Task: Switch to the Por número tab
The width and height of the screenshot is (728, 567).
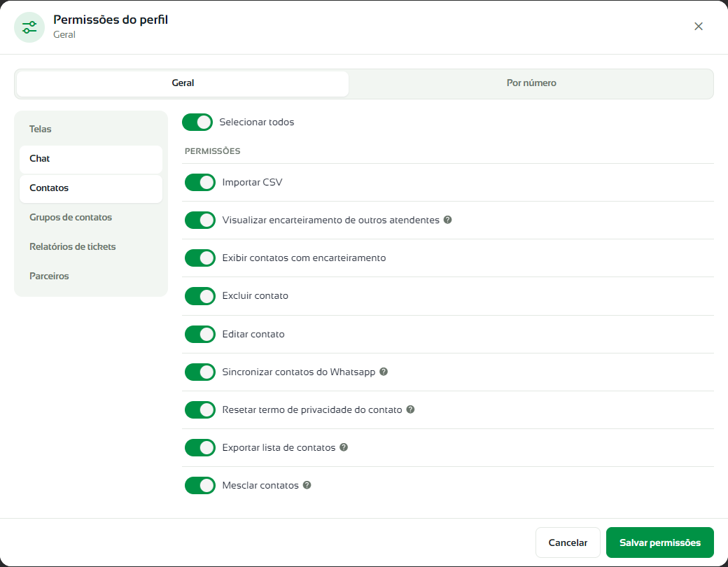Action: 531,83
